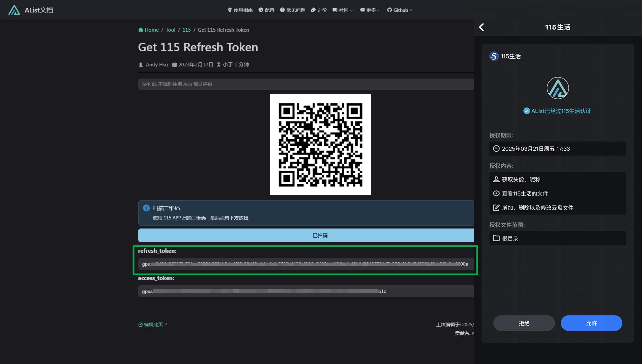Image resolution: width=642 pixels, height=364 pixels.
Task: Click the folder icon next to 根目录
Action: click(x=496, y=238)
